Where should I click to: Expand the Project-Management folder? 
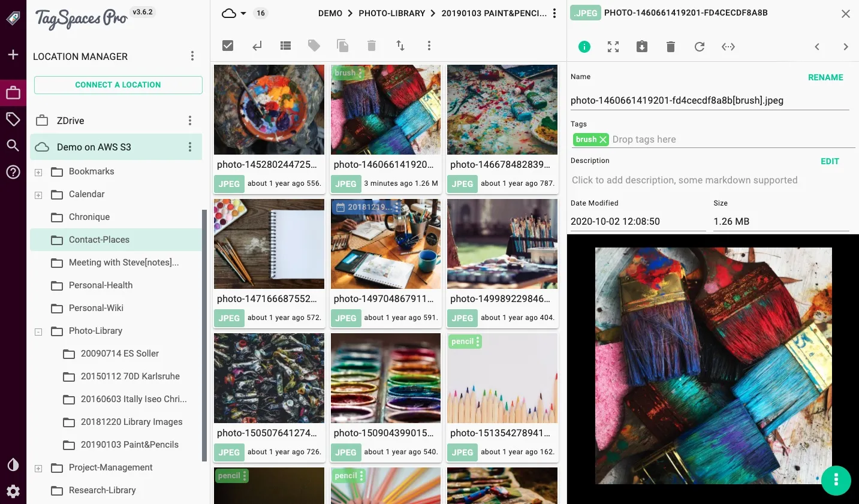(38, 469)
